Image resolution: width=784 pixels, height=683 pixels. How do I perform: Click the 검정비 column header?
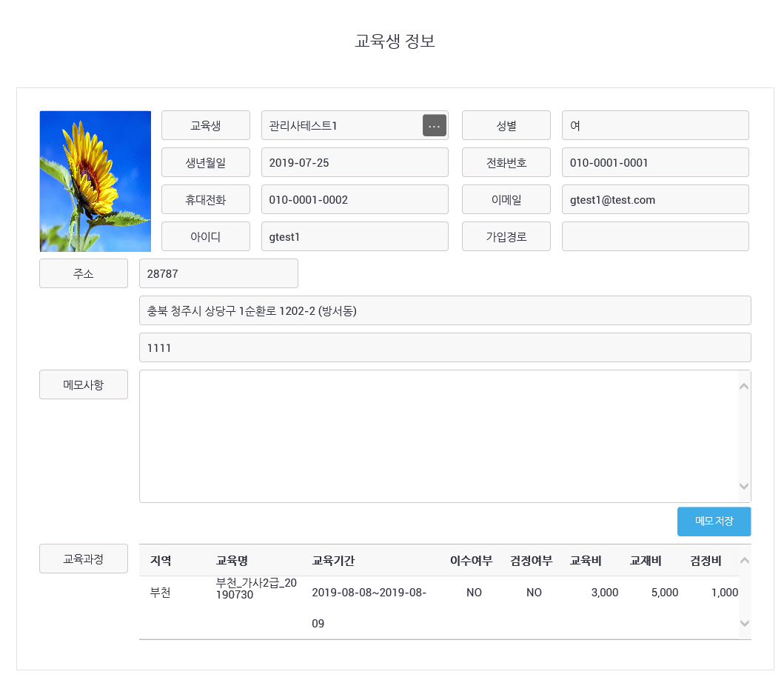706,561
